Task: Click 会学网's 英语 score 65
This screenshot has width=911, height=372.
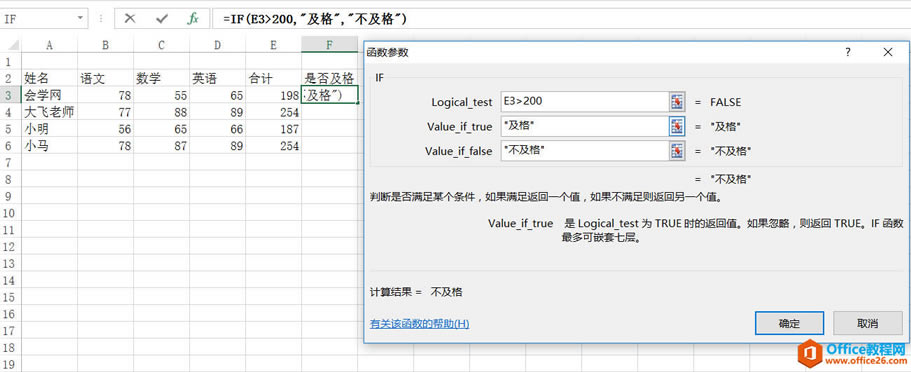Action: click(217, 95)
